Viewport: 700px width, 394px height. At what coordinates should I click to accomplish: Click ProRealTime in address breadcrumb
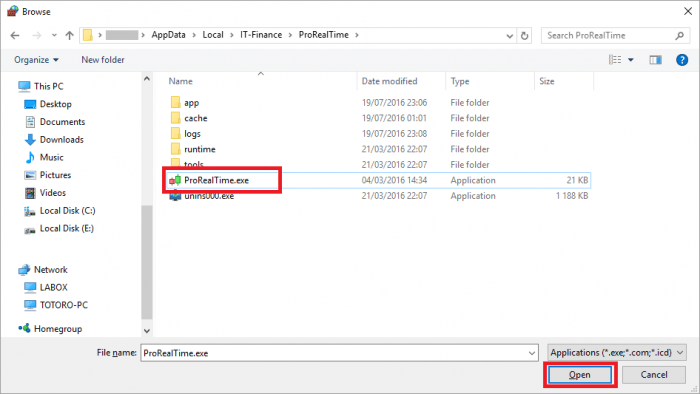tap(324, 35)
